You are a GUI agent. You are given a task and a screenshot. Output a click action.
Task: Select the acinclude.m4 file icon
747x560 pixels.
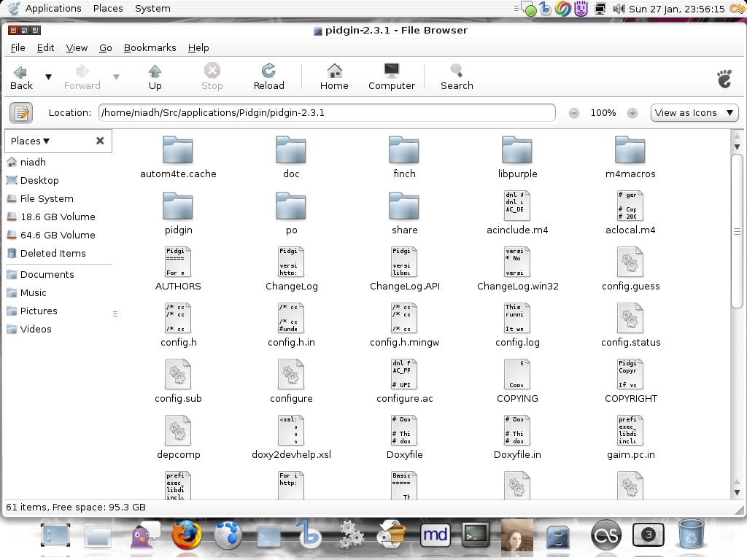point(517,206)
